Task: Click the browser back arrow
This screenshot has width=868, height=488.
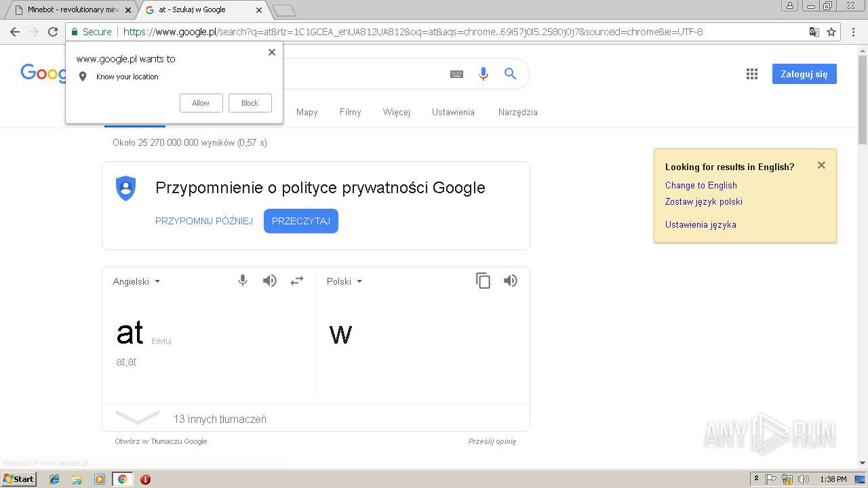Action: pyautogui.click(x=15, y=32)
